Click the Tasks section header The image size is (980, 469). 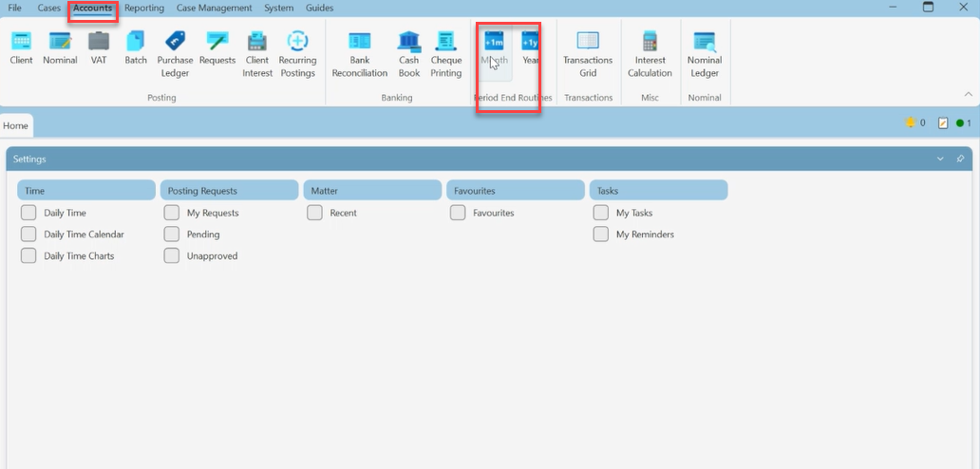[x=659, y=191]
